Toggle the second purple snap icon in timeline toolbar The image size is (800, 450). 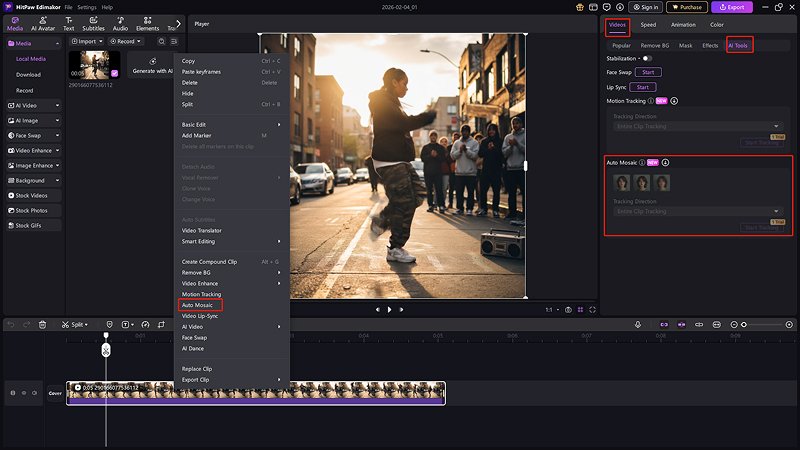[681, 324]
